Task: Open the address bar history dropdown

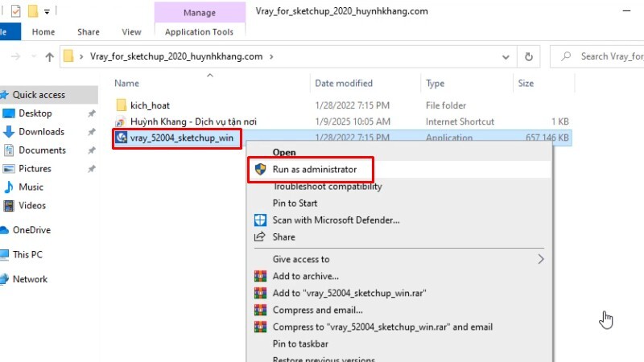Action: [506, 57]
